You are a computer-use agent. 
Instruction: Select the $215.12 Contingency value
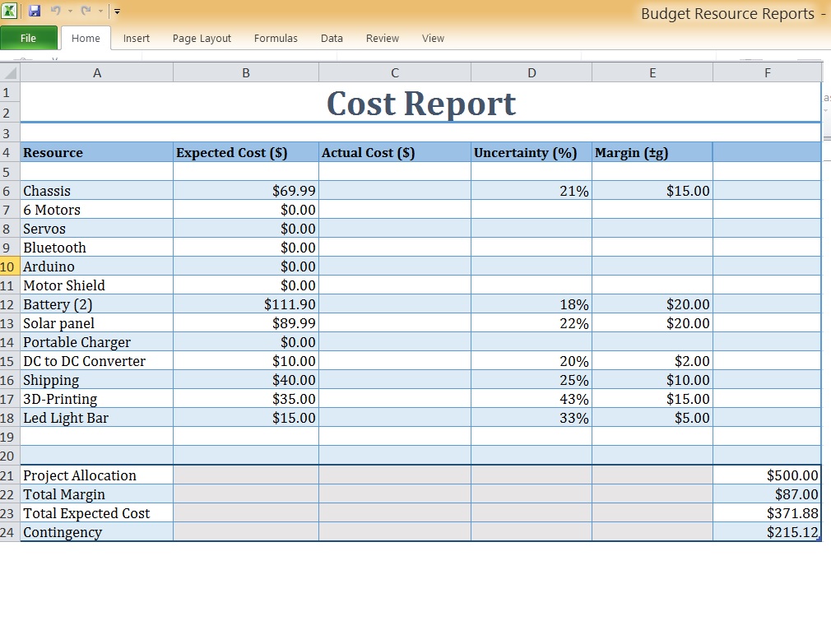768,531
